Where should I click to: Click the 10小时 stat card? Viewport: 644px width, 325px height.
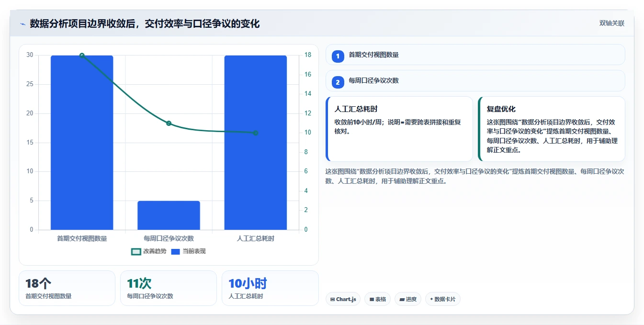click(270, 288)
